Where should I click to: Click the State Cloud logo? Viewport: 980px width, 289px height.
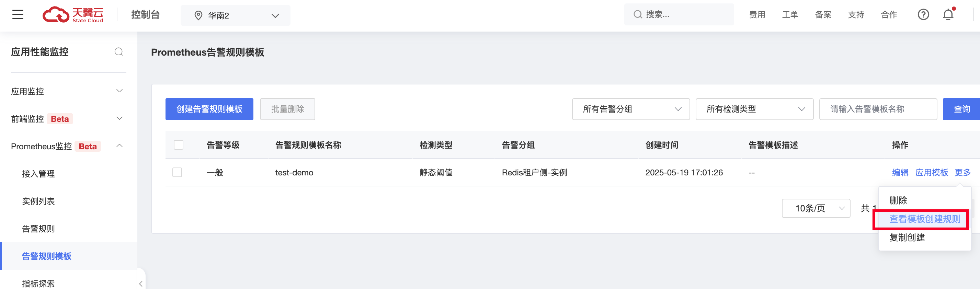point(73,15)
